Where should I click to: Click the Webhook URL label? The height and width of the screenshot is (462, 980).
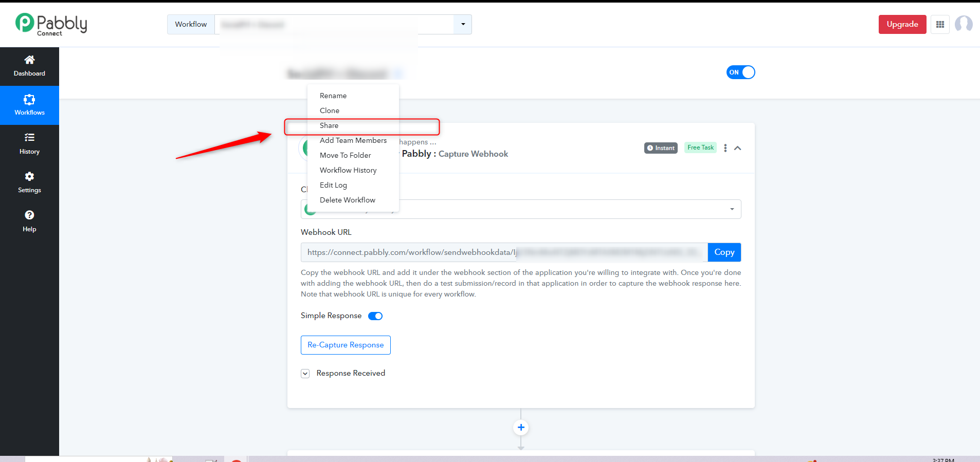click(326, 232)
